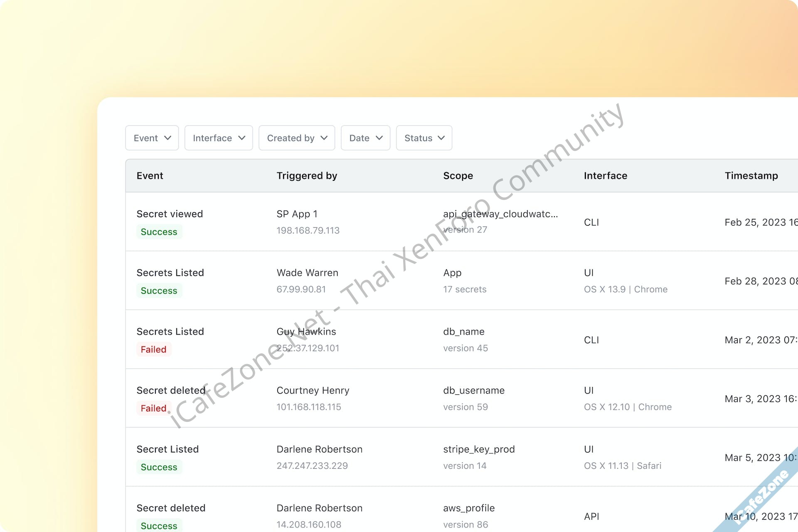Open the Secret viewed event row

point(170,214)
